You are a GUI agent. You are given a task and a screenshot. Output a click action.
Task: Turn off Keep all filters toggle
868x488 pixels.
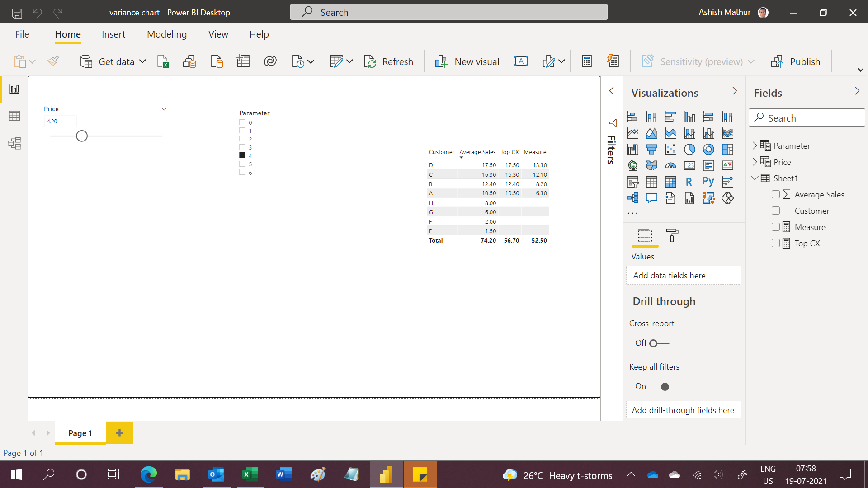(x=659, y=387)
